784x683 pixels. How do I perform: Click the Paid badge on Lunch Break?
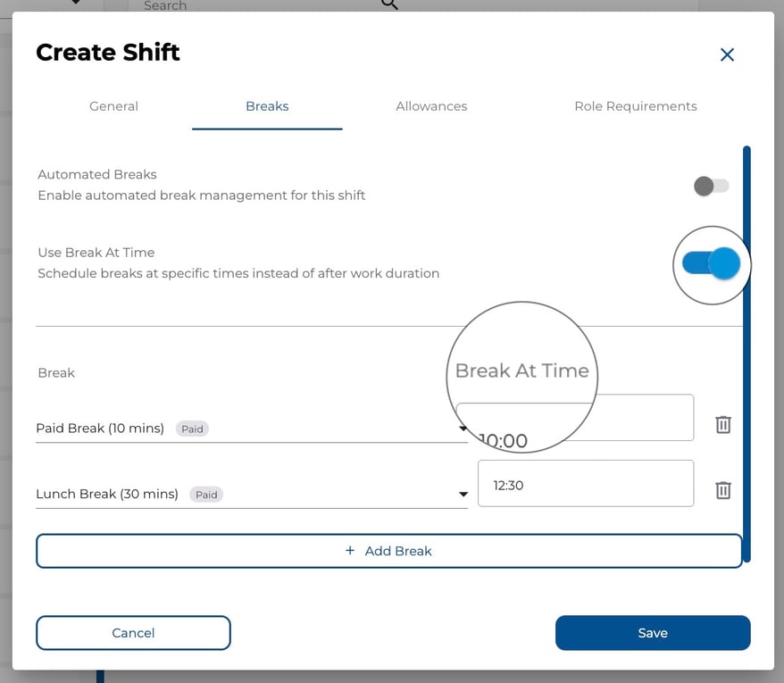206,495
